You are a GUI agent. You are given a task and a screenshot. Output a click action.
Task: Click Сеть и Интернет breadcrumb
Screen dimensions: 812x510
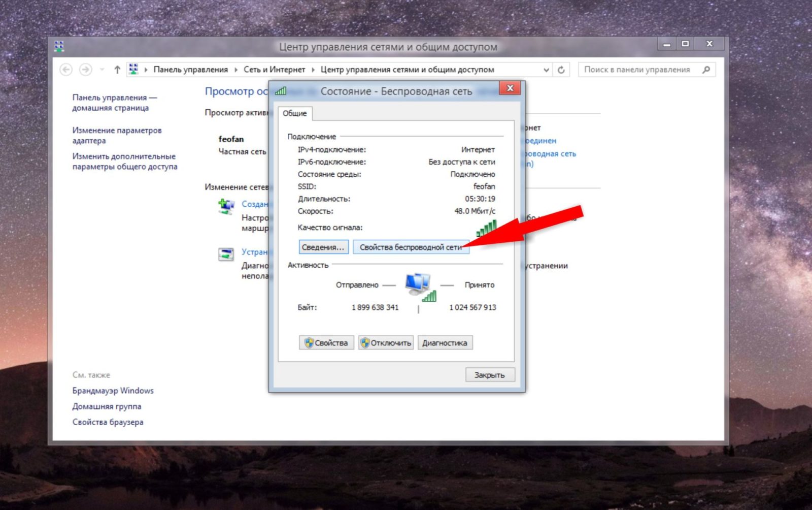(275, 70)
